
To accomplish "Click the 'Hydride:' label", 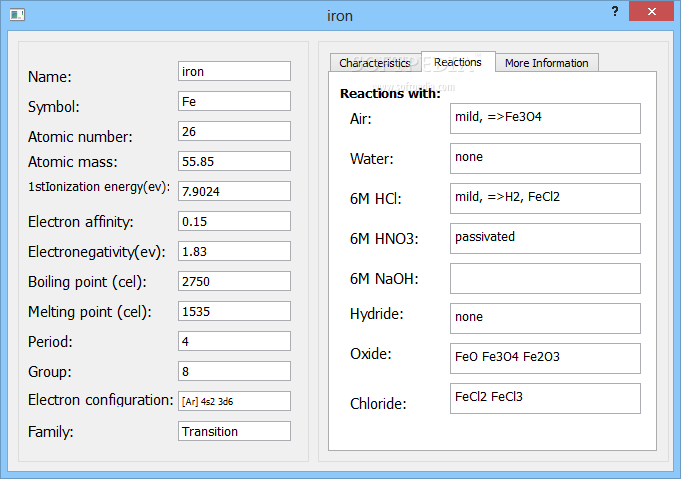I will pos(377,314).
